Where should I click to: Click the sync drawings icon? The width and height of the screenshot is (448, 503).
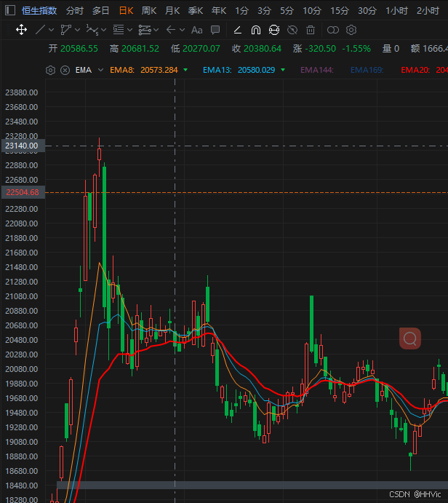pyautogui.click(x=274, y=30)
